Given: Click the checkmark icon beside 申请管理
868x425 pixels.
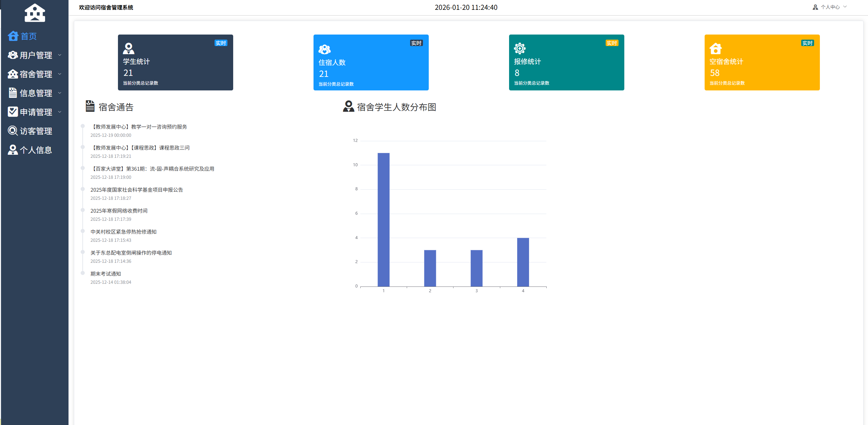Looking at the screenshot, I should [x=13, y=112].
